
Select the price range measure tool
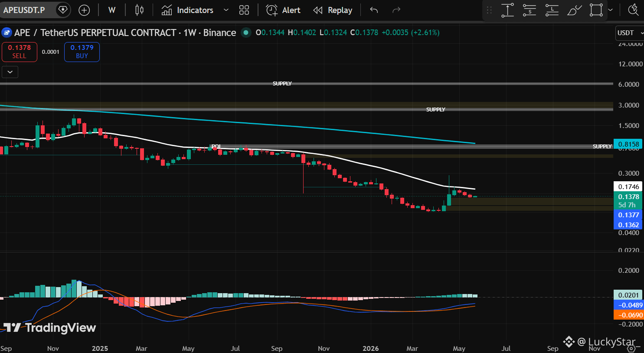507,10
